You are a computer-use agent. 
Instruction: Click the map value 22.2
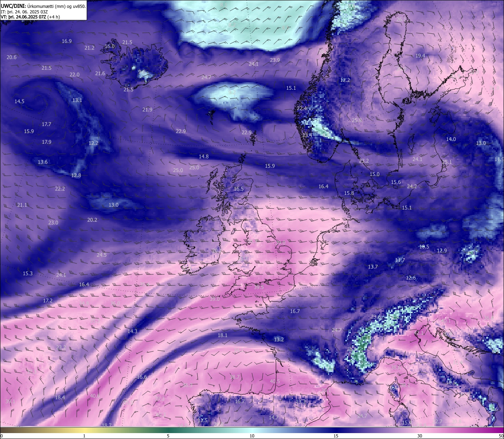tap(60, 189)
